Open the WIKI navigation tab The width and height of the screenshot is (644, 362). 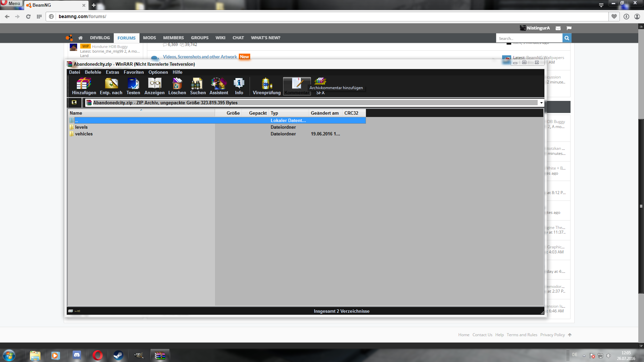(x=220, y=38)
